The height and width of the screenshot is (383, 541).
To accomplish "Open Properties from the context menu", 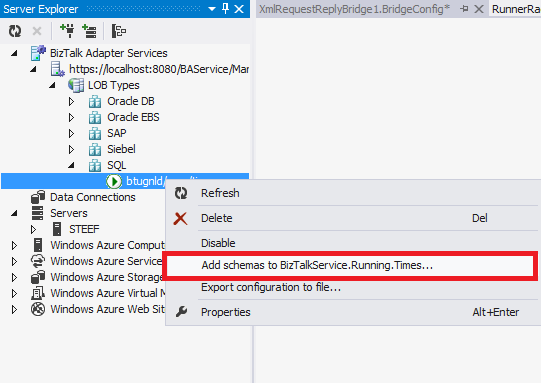I will 353,312.
